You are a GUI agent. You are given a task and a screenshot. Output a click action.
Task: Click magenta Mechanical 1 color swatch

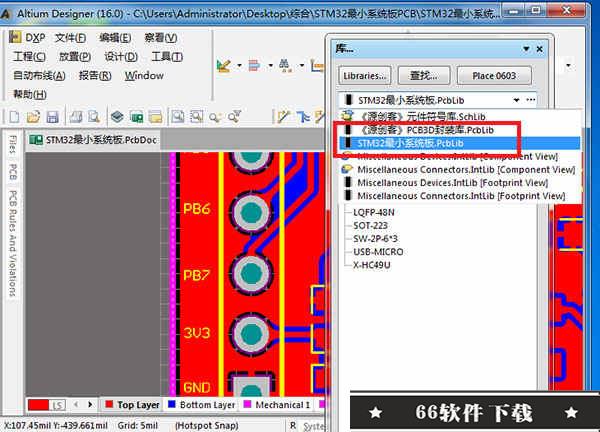click(x=248, y=404)
